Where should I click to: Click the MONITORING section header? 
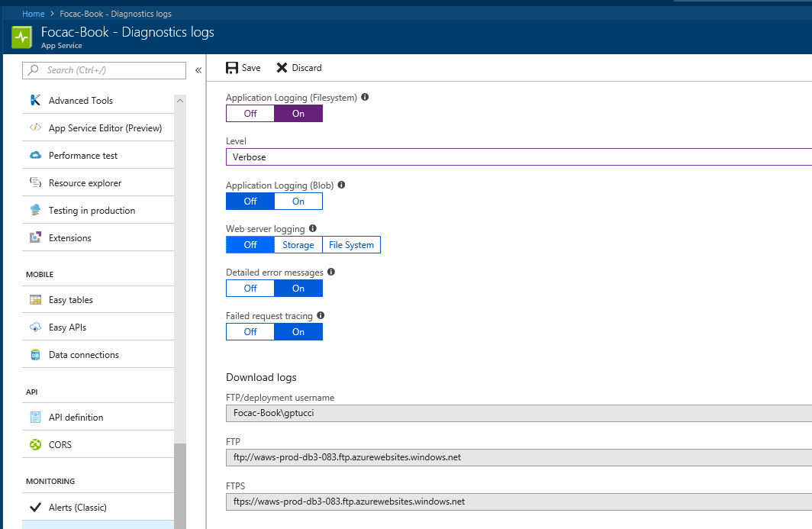pos(50,481)
